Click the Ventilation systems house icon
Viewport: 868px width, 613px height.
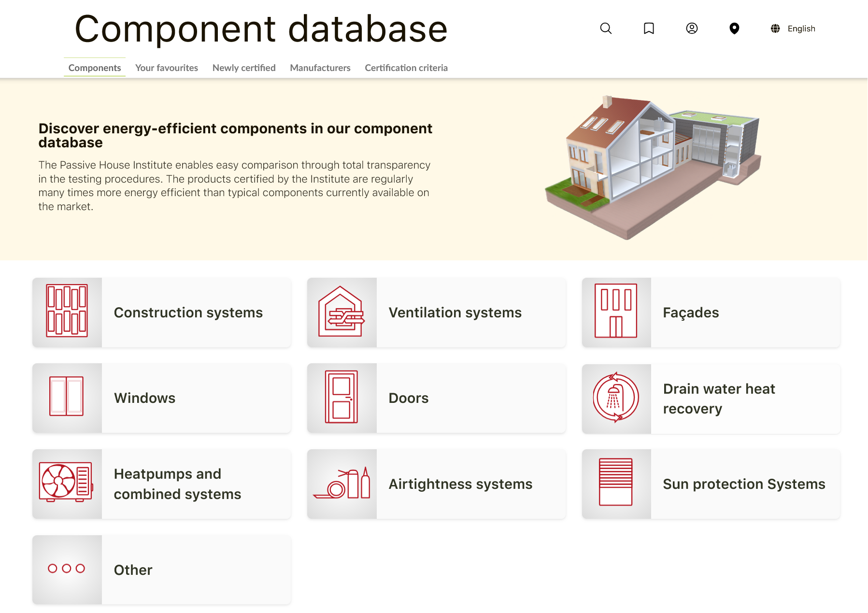coord(341,312)
